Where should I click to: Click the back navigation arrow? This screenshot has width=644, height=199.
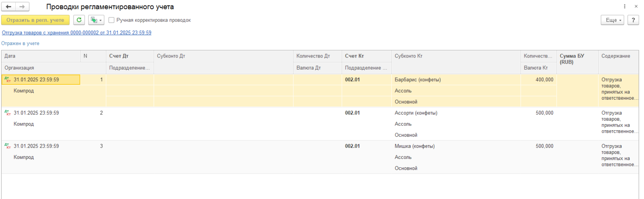[8, 7]
